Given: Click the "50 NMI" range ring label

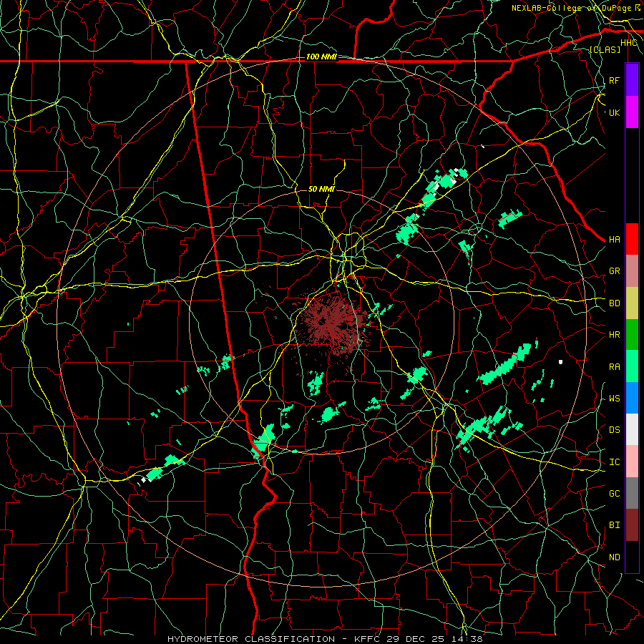Looking at the screenshot, I should (x=321, y=189).
